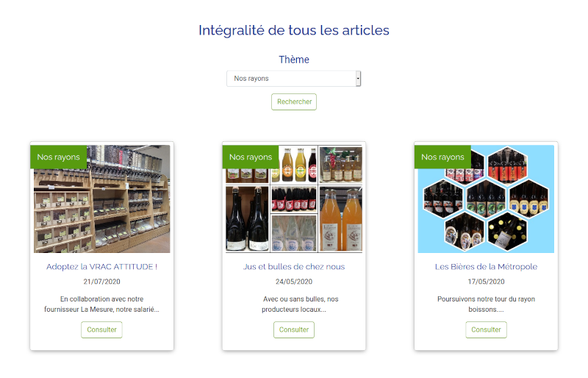Open the Adoptez la VRAC ATTITUDE ! article title

(101, 266)
